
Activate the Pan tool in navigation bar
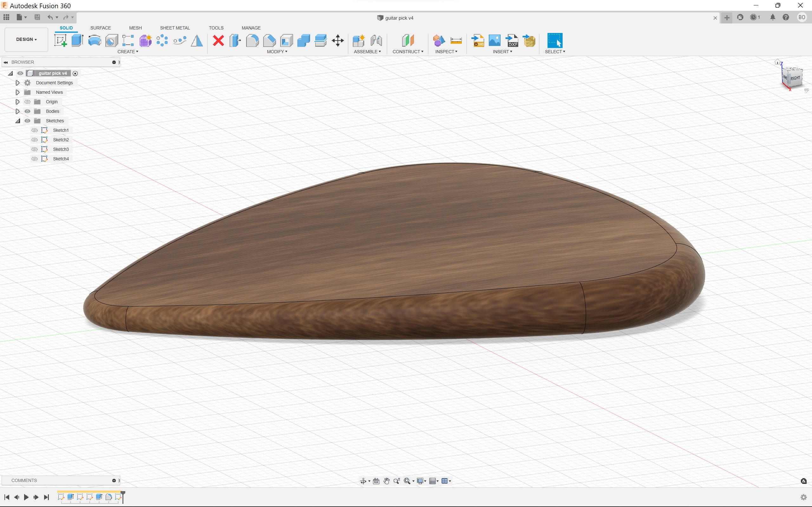coord(386,481)
